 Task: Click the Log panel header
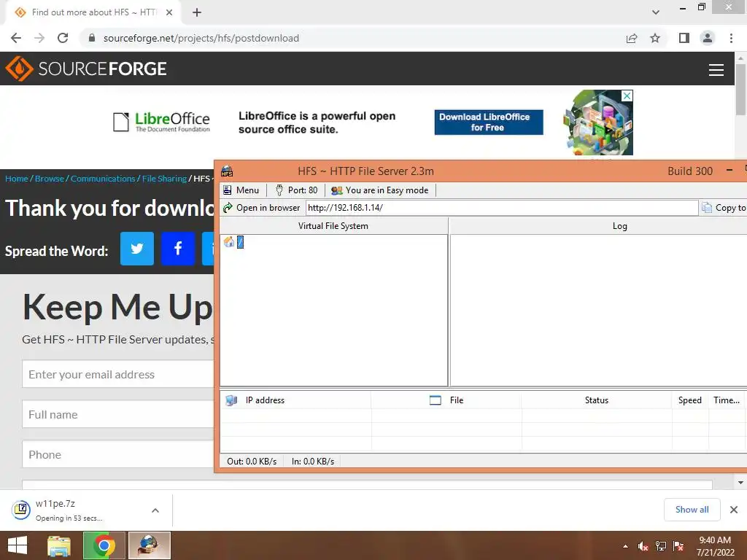(619, 226)
